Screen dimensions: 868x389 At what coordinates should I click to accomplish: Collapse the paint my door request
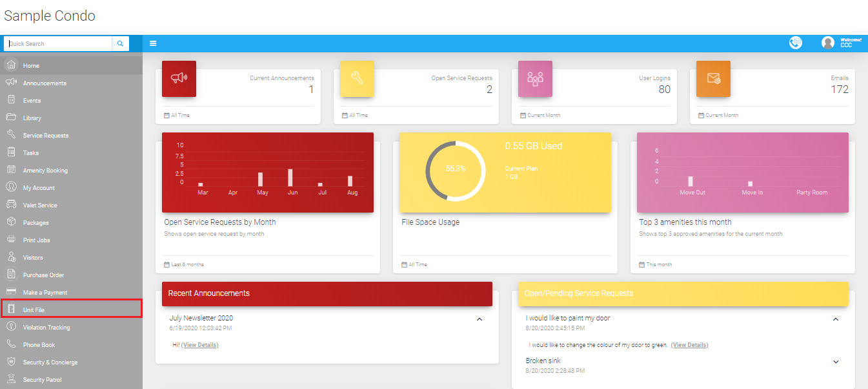tap(835, 319)
